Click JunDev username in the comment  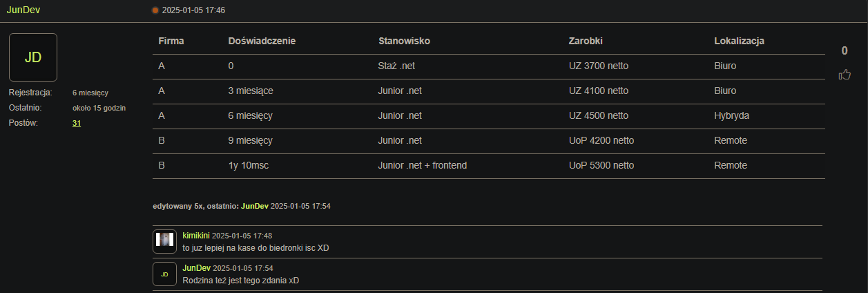196,267
